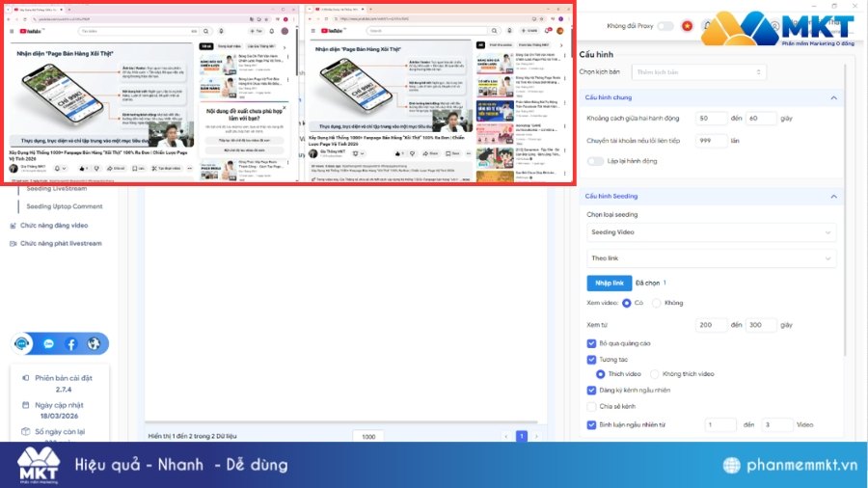The image size is (868, 488).
Task: Click the voice search microphone in left YouTube window
Action: click(x=221, y=32)
